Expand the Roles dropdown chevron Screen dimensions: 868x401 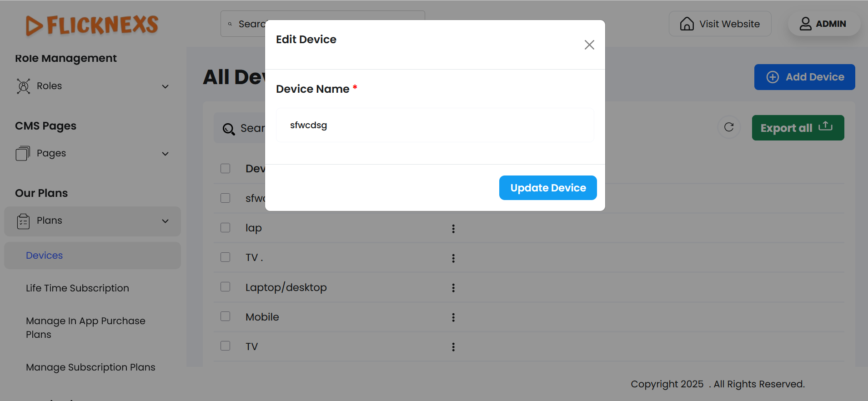click(x=166, y=86)
